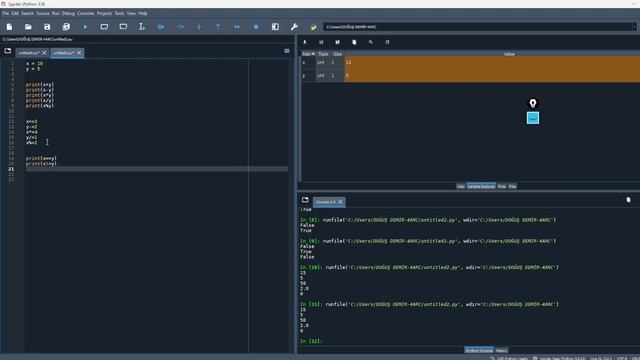Open the Run menu
Image resolution: width=640 pixels, height=360 pixels.
pyautogui.click(x=56, y=13)
